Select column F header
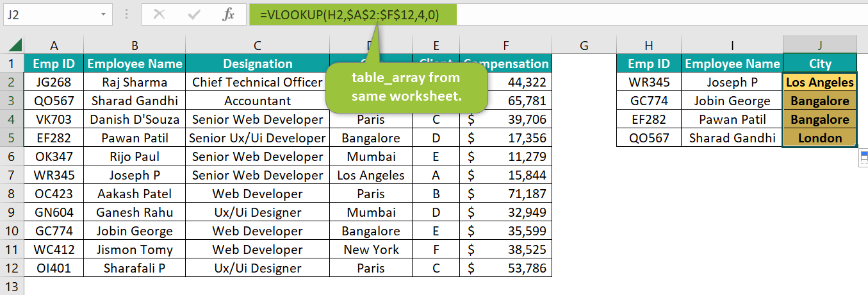This screenshot has height=295, width=868. coord(505,45)
